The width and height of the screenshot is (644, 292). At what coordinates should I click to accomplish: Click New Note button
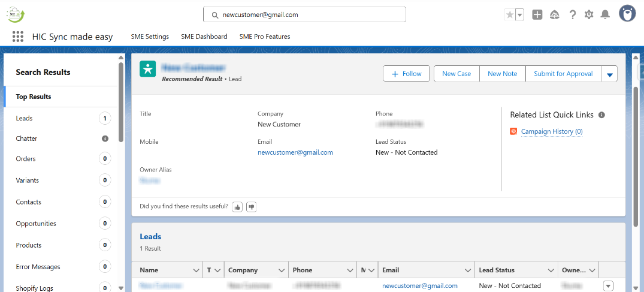coord(502,74)
